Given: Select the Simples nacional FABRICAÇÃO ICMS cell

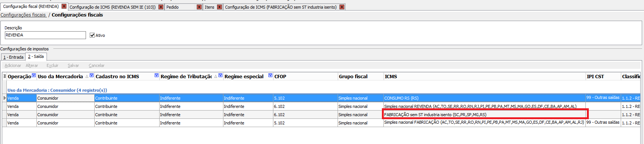Looking at the screenshot, I should click(484, 123).
